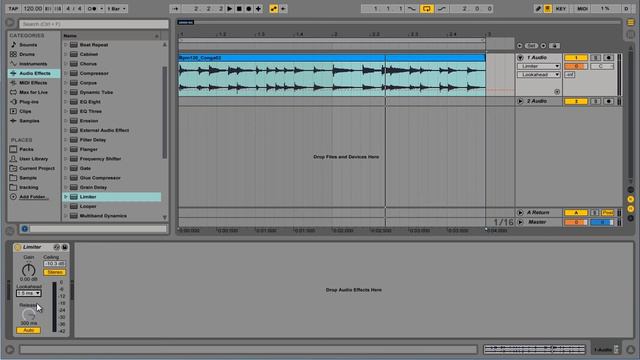Activate Draw Mode pencil icon
The width and height of the screenshot is (640, 360).
point(538,9)
